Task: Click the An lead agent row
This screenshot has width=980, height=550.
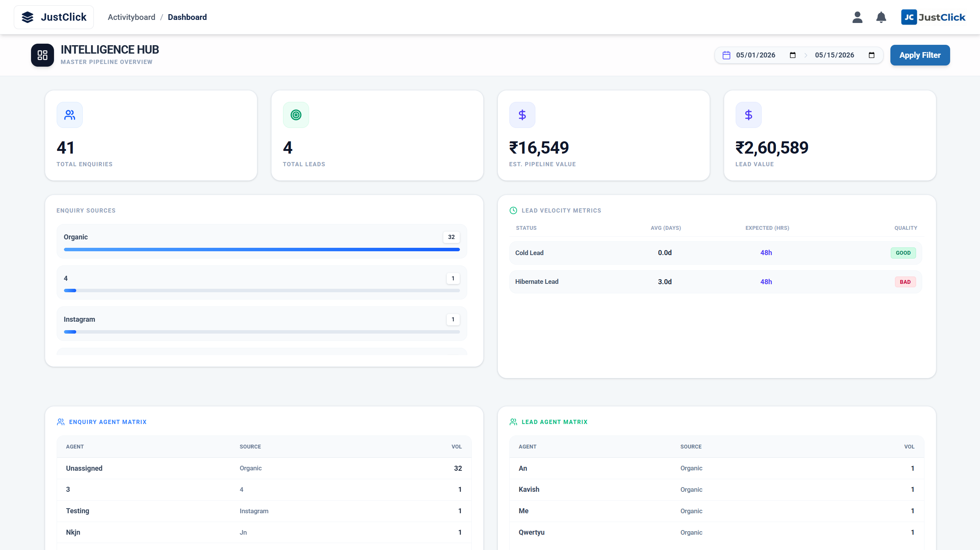Action: pyautogui.click(x=717, y=468)
